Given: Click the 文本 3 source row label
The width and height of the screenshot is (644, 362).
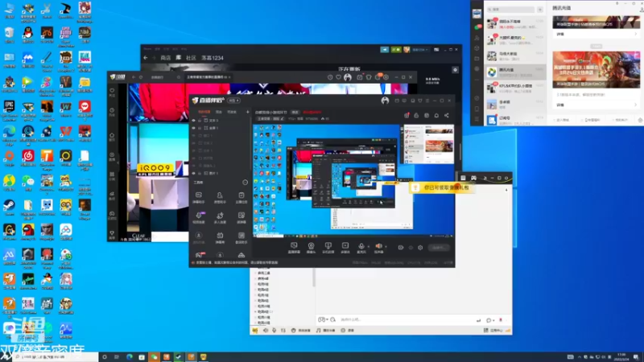Looking at the screenshot, I should [x=214, y=121].
